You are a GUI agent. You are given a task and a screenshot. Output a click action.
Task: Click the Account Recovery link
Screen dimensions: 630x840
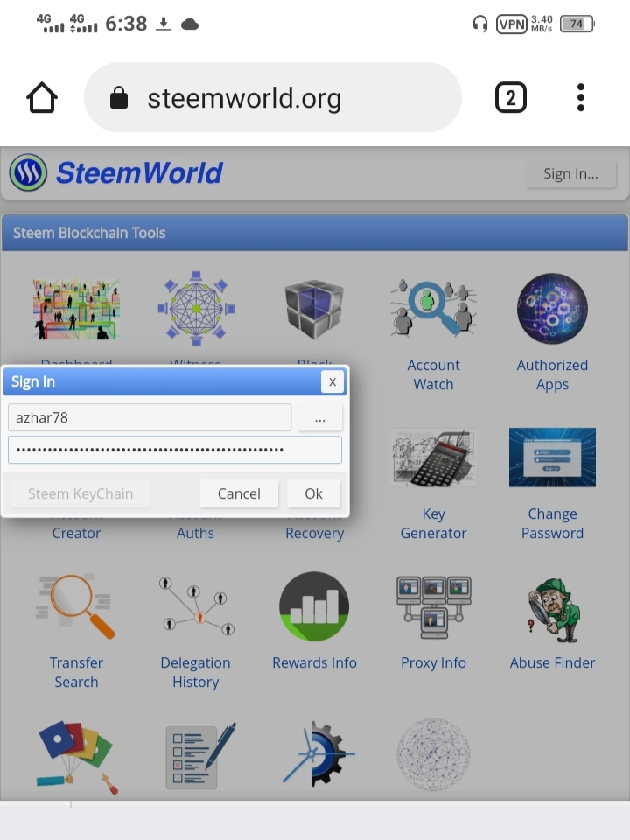pos(314,533)
